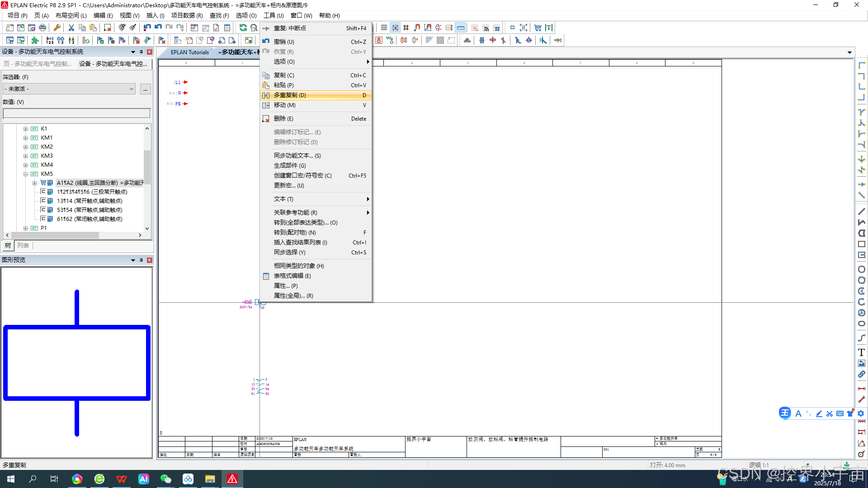The height and width of the screenshot is (488, 868).
Task: Open the document tabs dropdown arrow
Action: pos(849,52)
